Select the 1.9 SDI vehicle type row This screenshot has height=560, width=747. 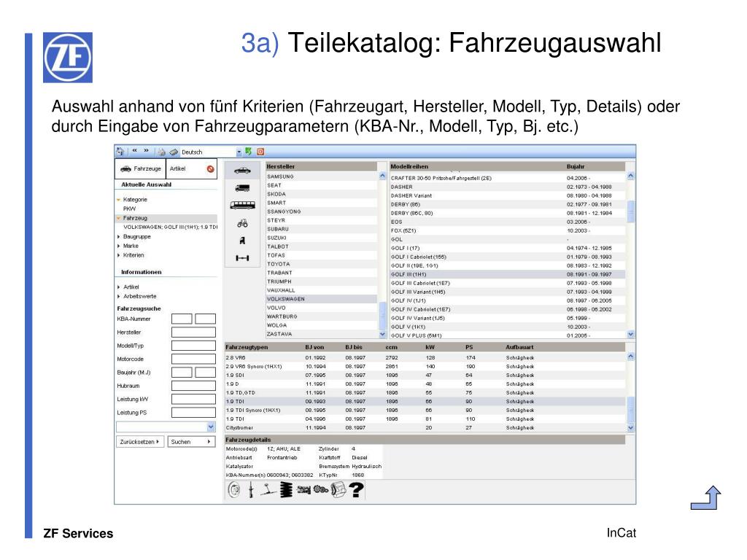(x=425, y=376)
